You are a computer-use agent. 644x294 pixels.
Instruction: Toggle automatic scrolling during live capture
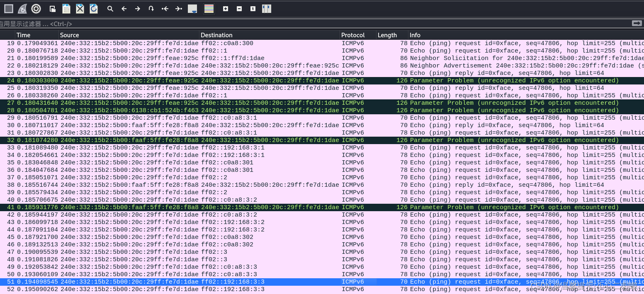tap(192, 8)
